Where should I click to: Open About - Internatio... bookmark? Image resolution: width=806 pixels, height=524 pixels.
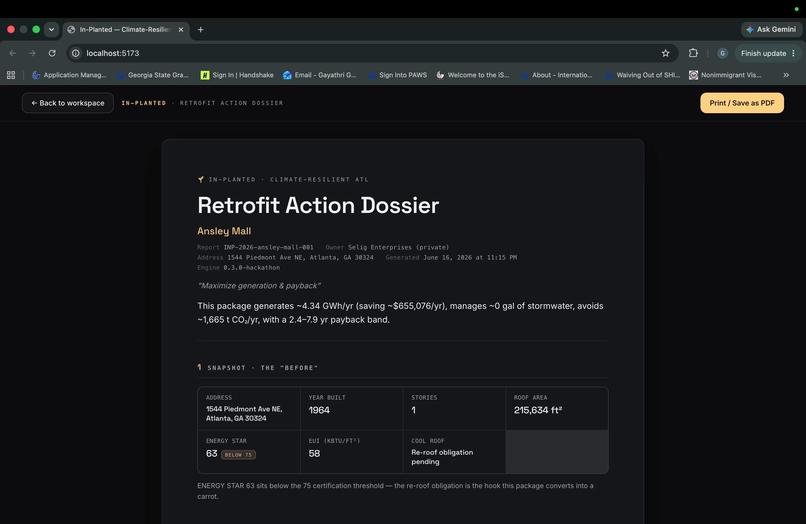557,75
